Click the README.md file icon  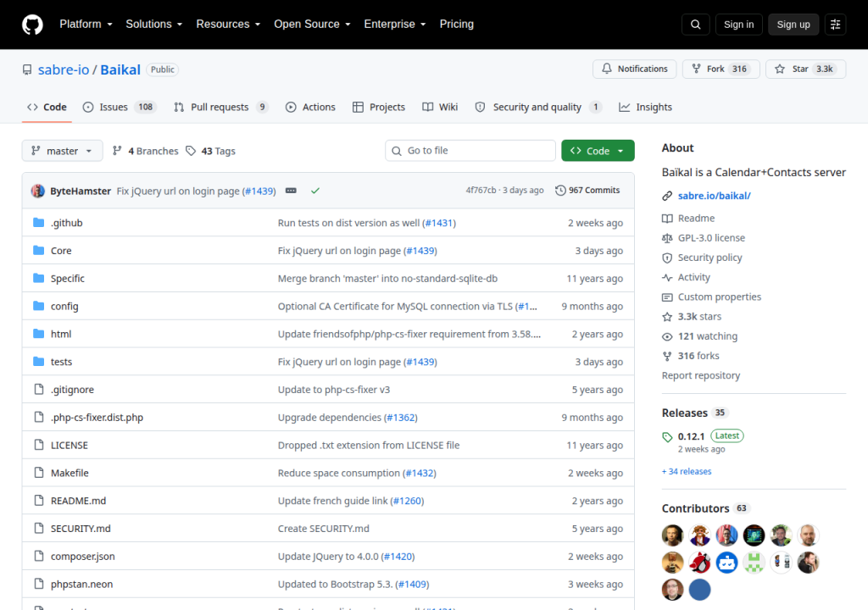[x=38, y=501]
